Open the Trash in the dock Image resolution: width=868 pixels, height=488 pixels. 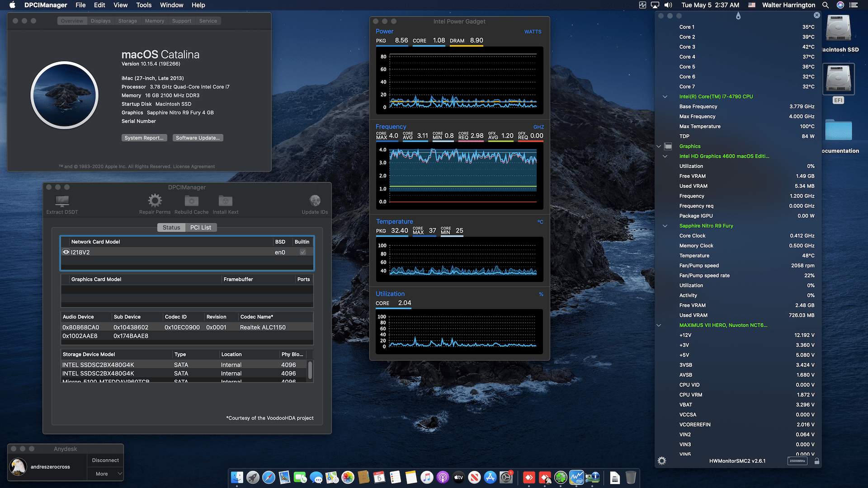(x=631, y=477)
